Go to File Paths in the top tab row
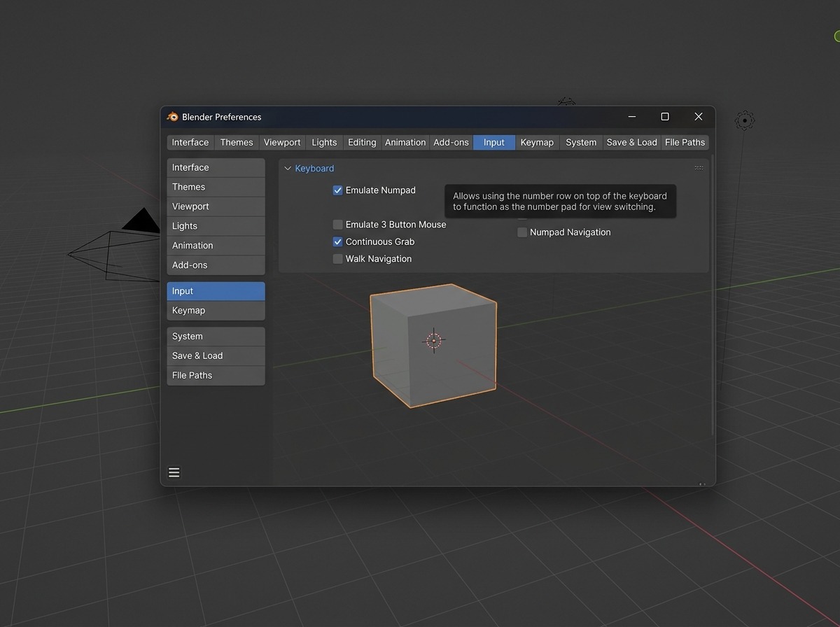Image resolution: width=840 pixels, height=627 pixels. [685, 142]
